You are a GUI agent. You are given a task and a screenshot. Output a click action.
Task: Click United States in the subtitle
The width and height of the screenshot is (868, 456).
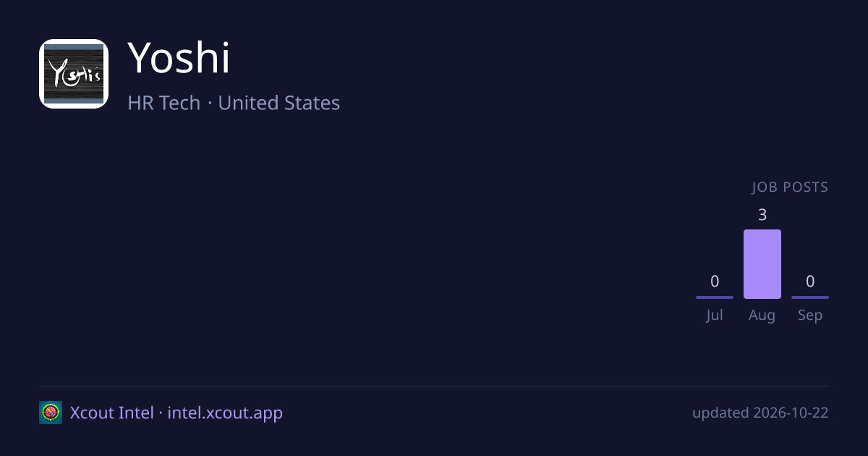tap(279, 103)
